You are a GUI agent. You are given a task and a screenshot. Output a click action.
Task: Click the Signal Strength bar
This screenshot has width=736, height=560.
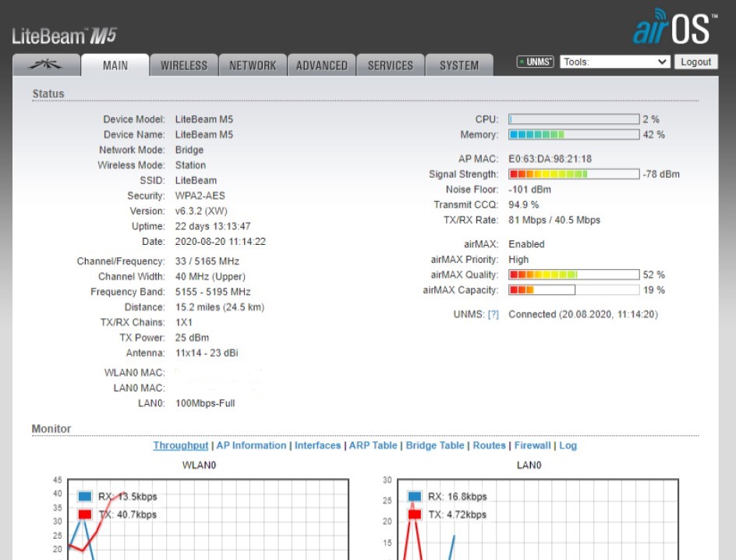574,174
